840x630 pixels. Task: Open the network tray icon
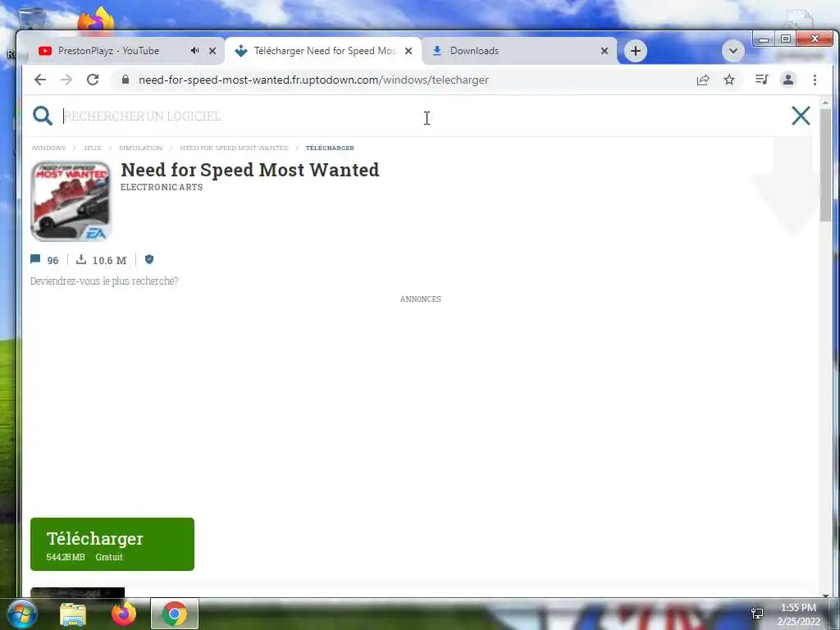click(x=757, y=614)
